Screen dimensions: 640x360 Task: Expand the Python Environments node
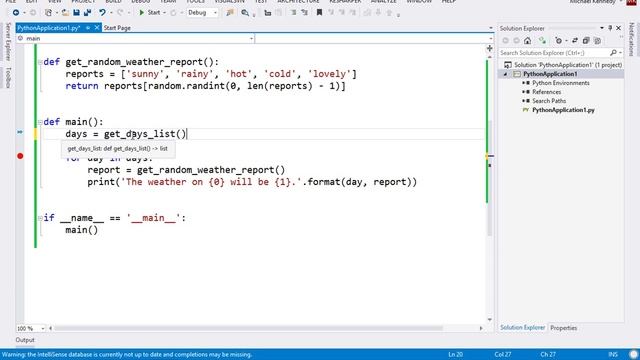pyautogui.click(x=524, y=83)
